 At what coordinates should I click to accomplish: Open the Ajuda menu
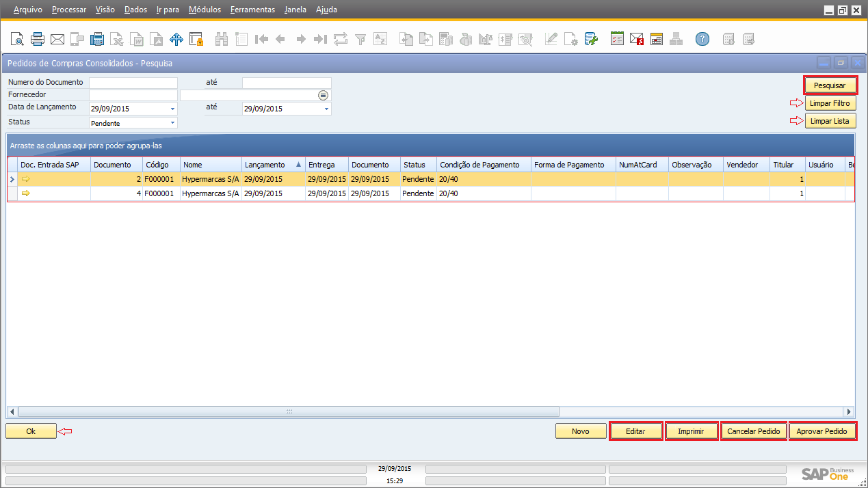pyautogui.click(x=326, y=10)
